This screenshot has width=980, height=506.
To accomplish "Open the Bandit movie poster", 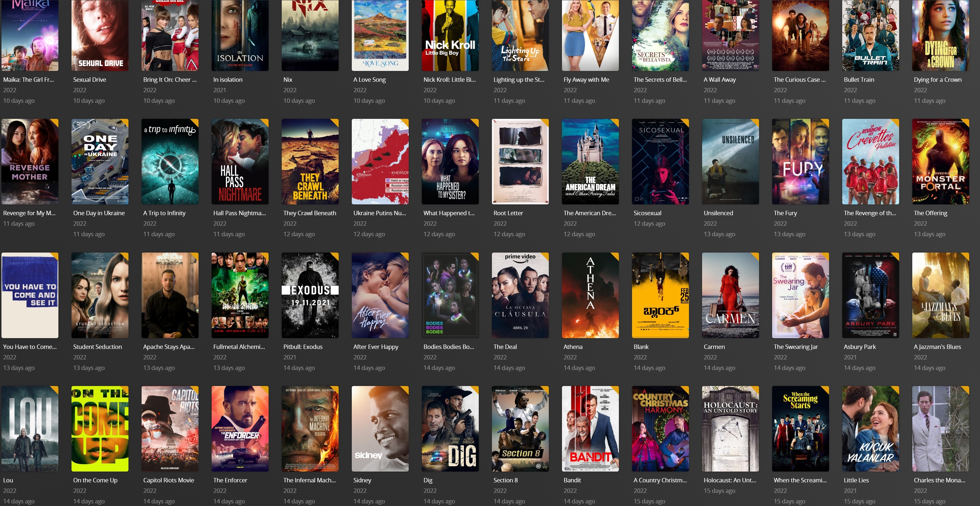I will pos(590,428).
